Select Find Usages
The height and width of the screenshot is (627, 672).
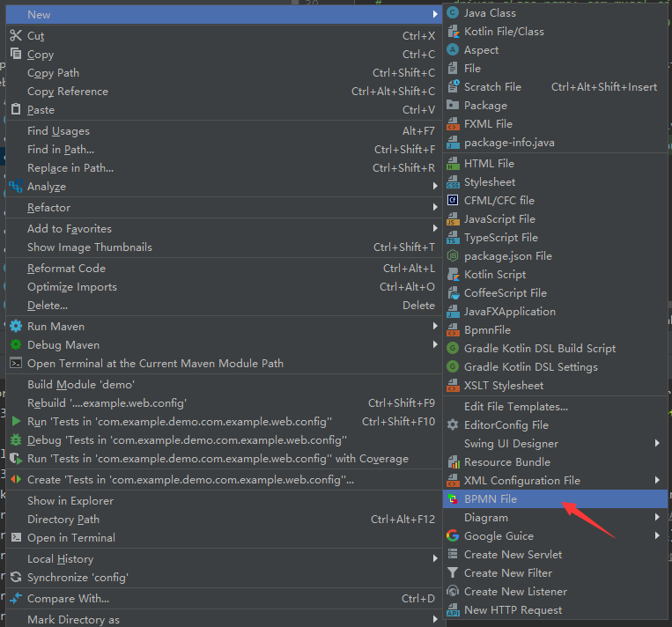point(223,131)
